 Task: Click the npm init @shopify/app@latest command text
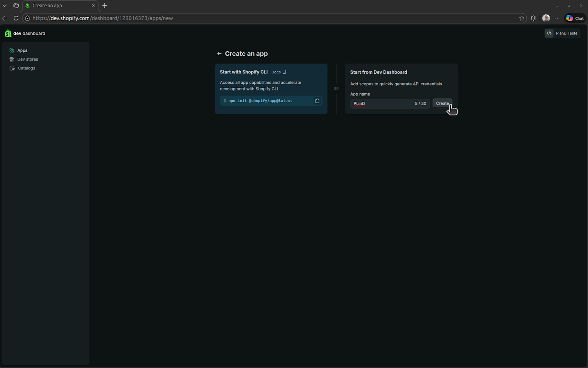(x=260, y=101)
